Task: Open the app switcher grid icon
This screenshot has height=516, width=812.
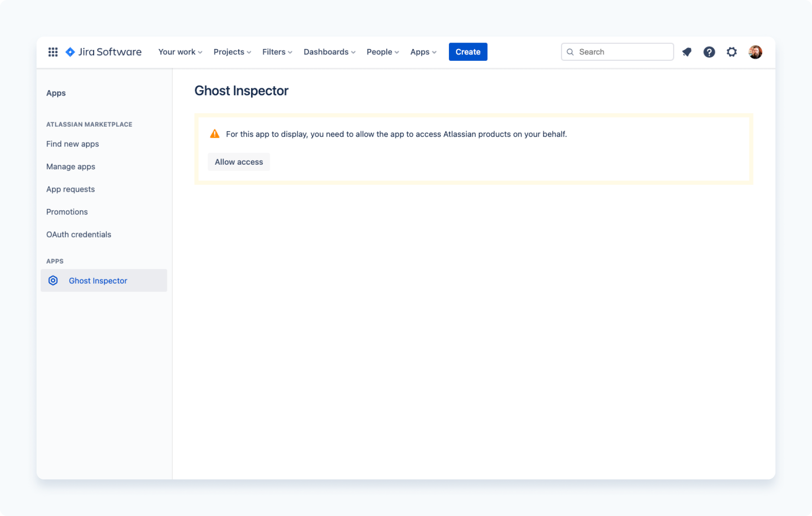Action: [x=53, y=52]
